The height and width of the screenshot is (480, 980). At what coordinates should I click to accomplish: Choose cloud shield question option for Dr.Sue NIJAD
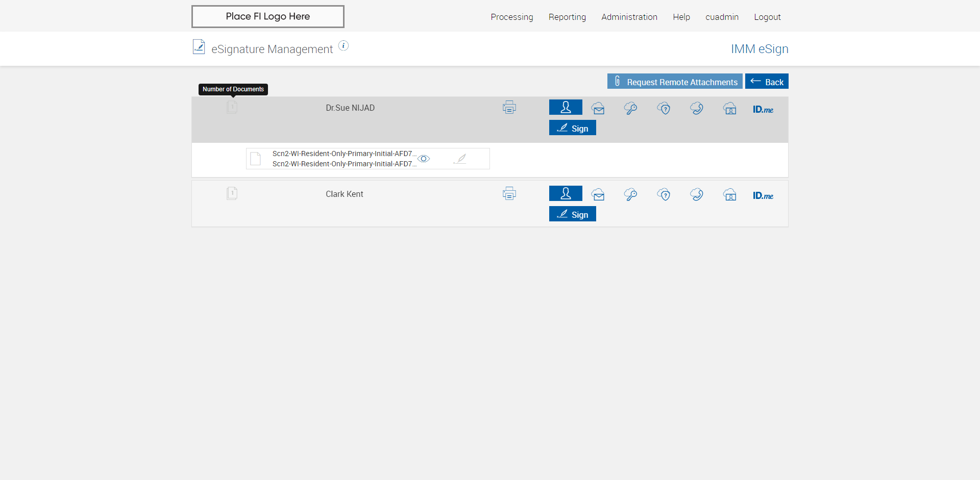click(664, 108)
